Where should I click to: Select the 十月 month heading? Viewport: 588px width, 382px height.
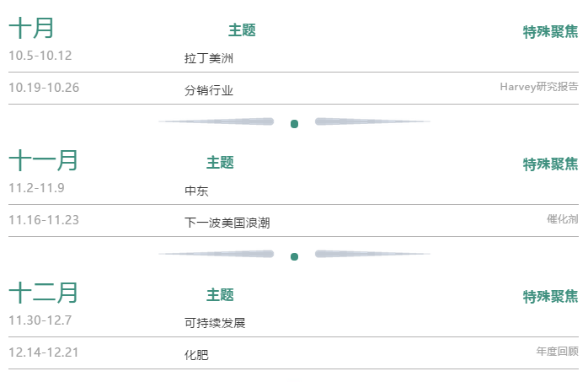click(31, 28)
